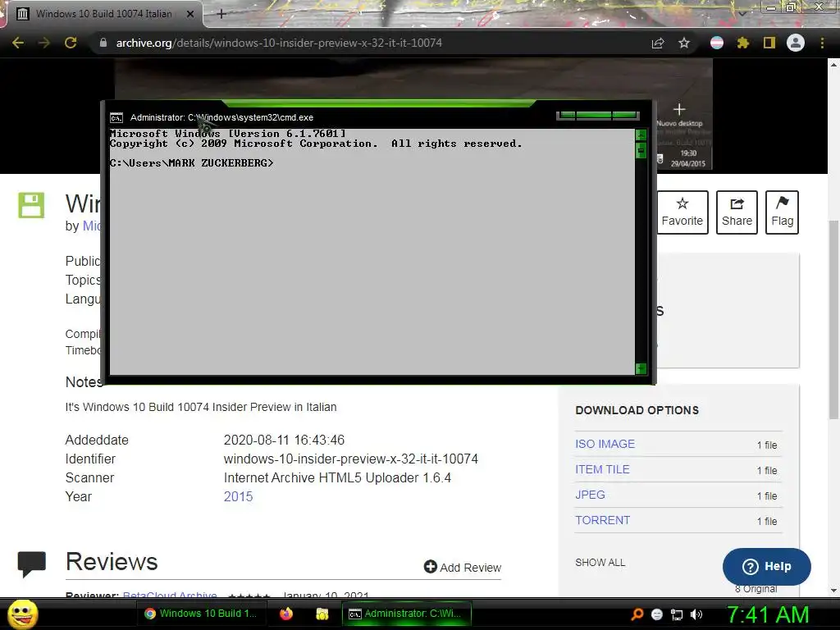Click the page scrollbar up arrow
This screenshot has height=630, width=840.
pos(833,64)
